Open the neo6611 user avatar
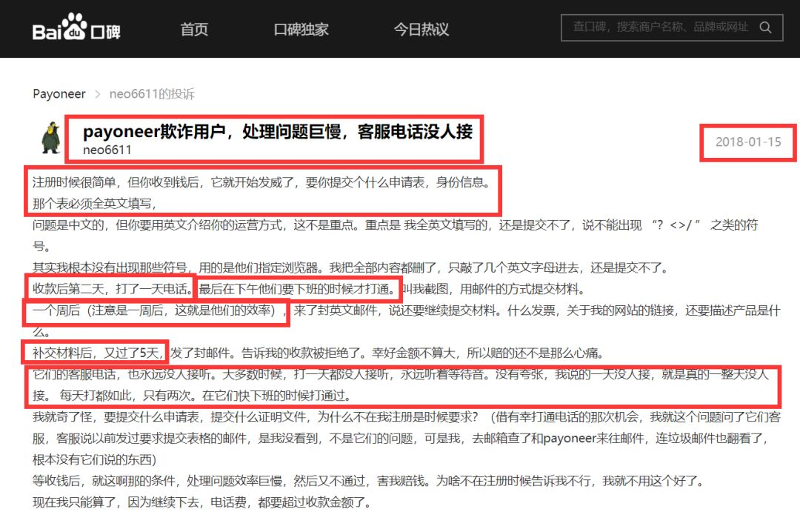The height and width of the screenshot is (532, 800). [x=51, y=138]
